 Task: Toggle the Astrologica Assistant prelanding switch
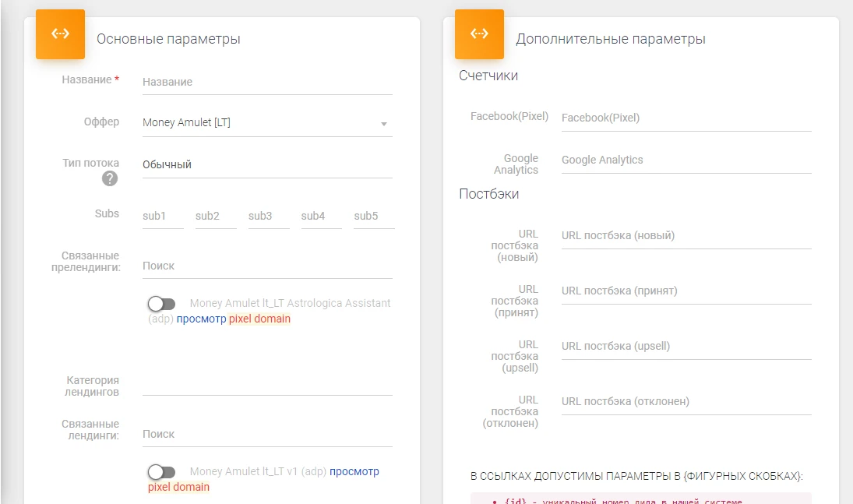coord(161,303)
